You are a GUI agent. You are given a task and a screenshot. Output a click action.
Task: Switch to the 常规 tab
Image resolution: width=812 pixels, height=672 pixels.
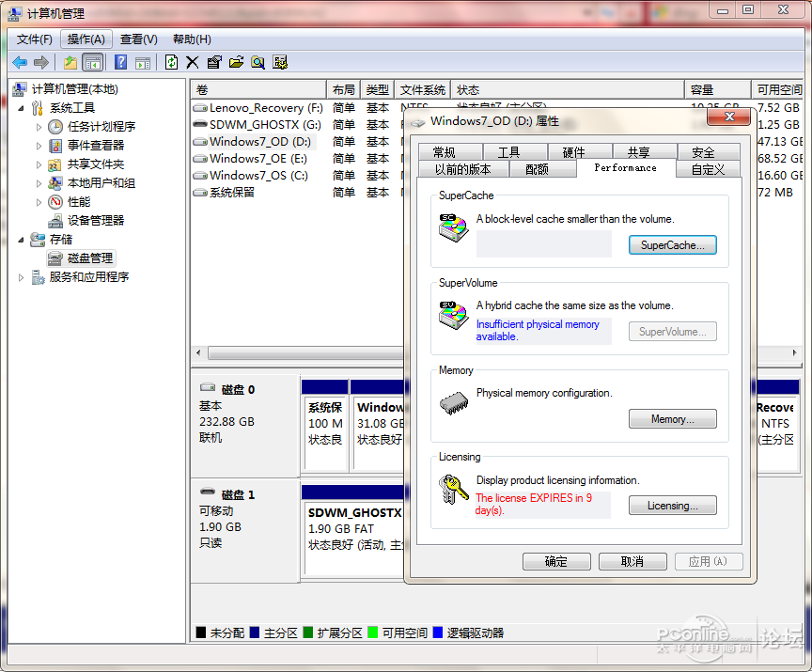(450, 151)
